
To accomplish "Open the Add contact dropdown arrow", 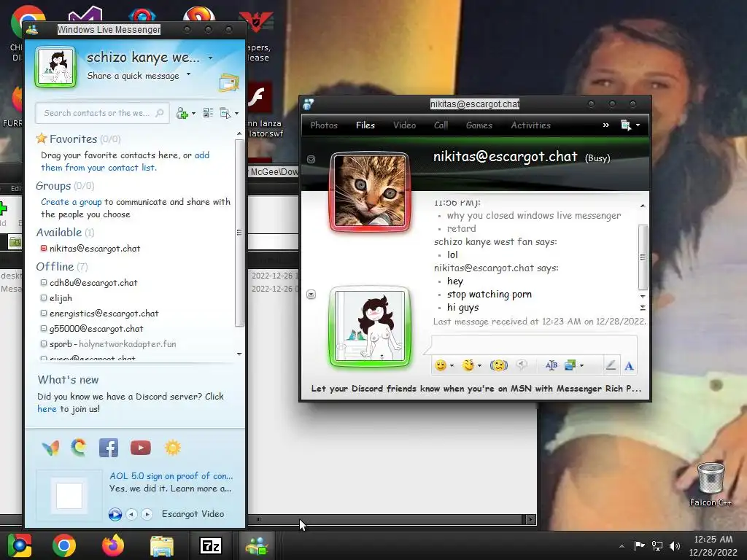I will coord(193,113).
